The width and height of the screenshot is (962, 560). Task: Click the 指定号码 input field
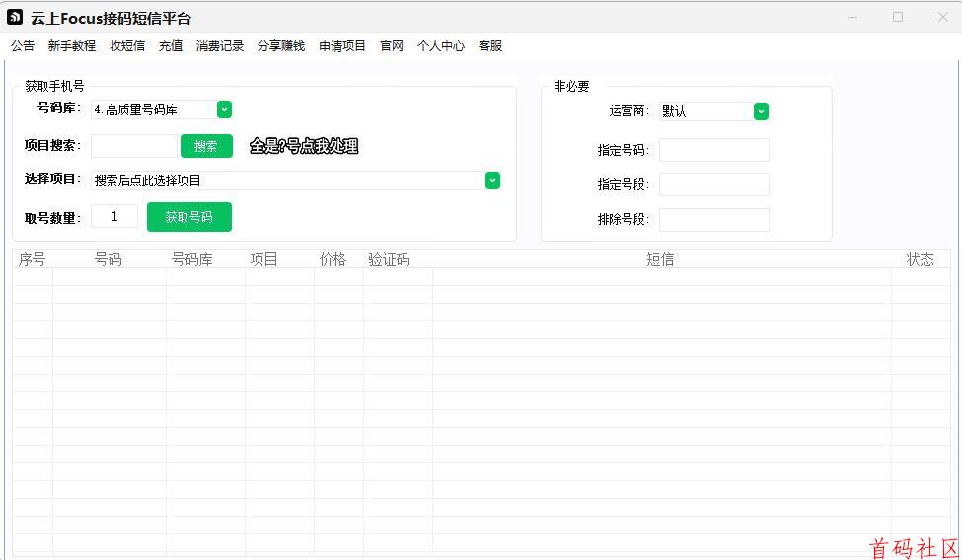714,150
